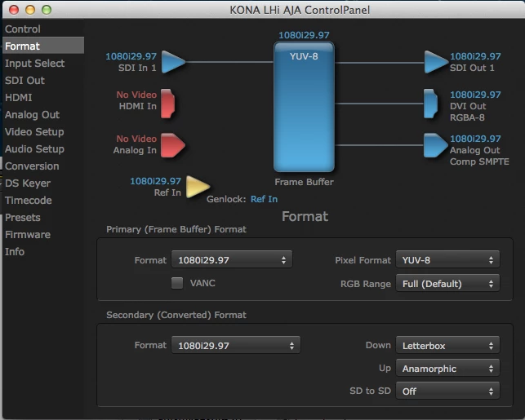This screenshot has width=525, height=420.
Task: Open the Pixel Format dropdown
Action: (447, 260)
